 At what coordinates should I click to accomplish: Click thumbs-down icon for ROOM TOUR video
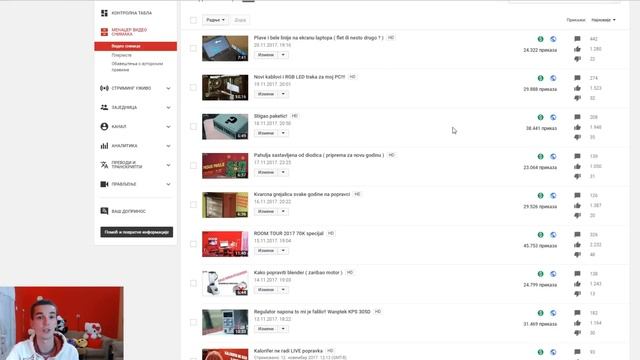(x=577, y=255)
